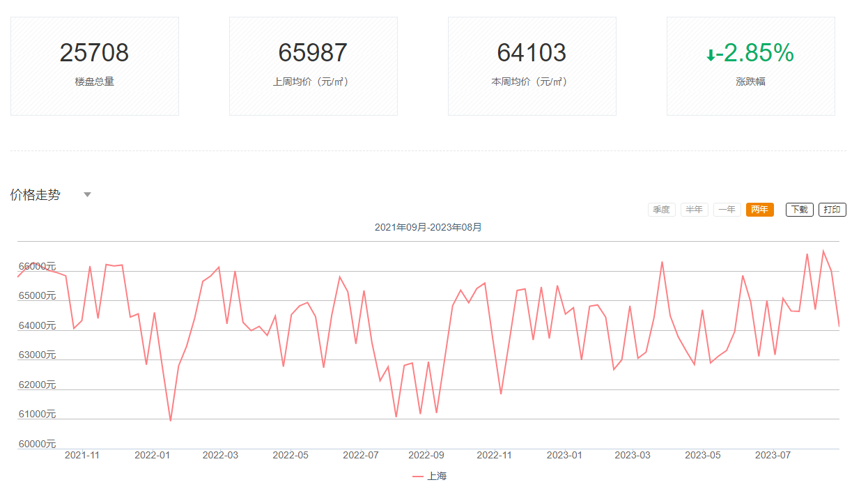Screen dimensions: 868x503
Task: Click the chart date title 2021年09月-2023年08月
Action: [x=428, y=228]
